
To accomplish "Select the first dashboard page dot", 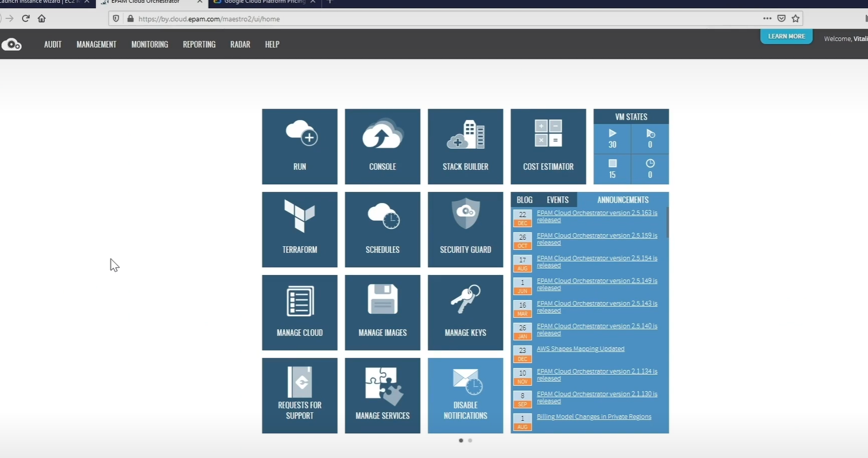I will 461,440.
